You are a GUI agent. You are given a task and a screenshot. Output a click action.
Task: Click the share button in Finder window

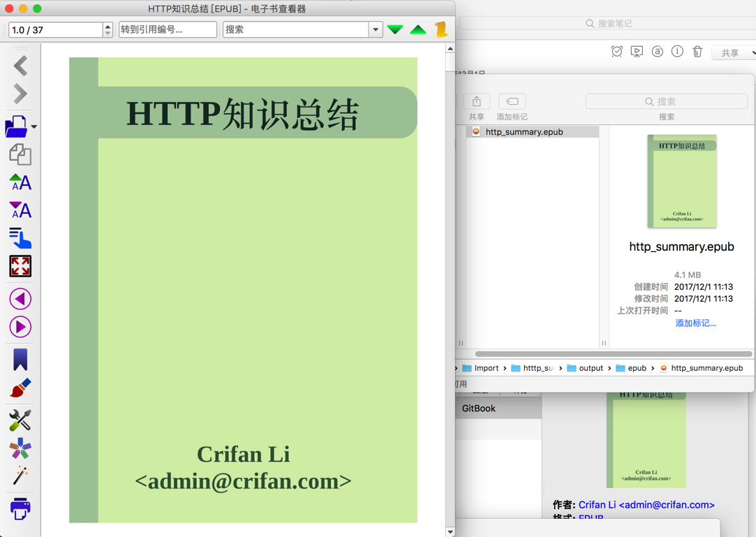click(476, 101)
